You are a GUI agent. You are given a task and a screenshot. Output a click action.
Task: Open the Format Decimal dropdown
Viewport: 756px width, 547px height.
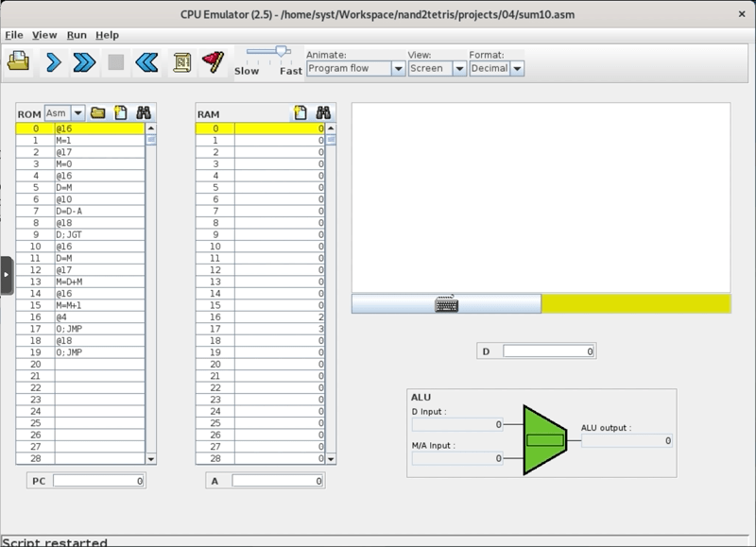pyautogui.click(x=516, y=68)
